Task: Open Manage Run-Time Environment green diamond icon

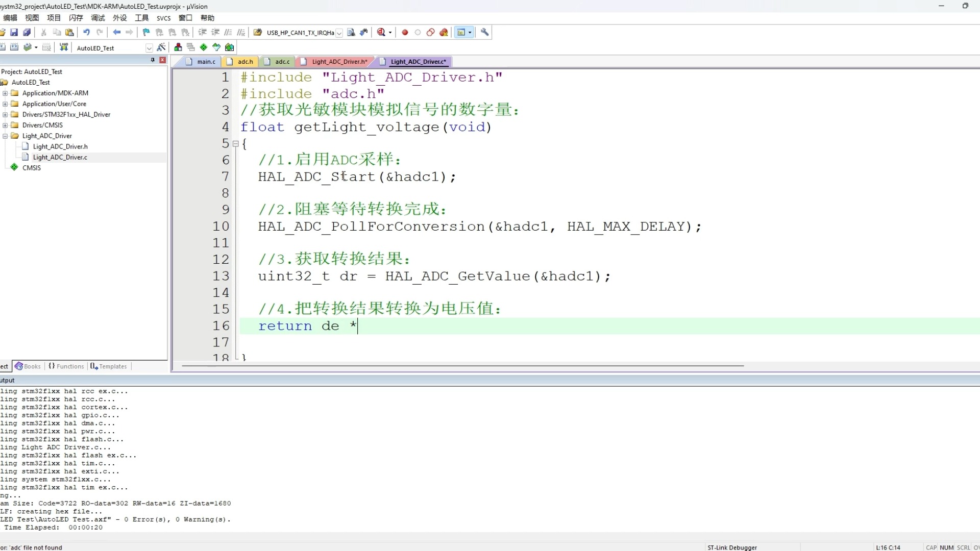Action: point(204,47)
